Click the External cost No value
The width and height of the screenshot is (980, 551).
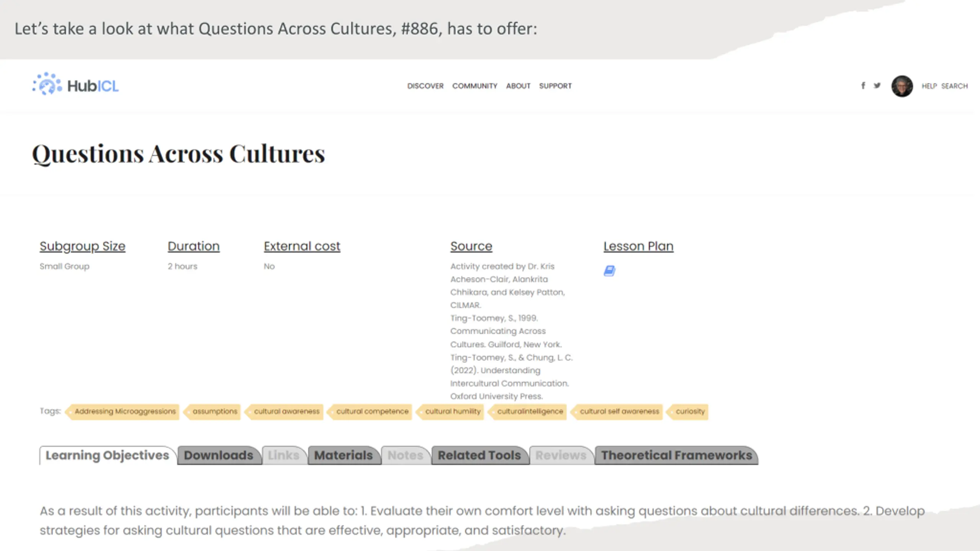click(x=269, y=266)
